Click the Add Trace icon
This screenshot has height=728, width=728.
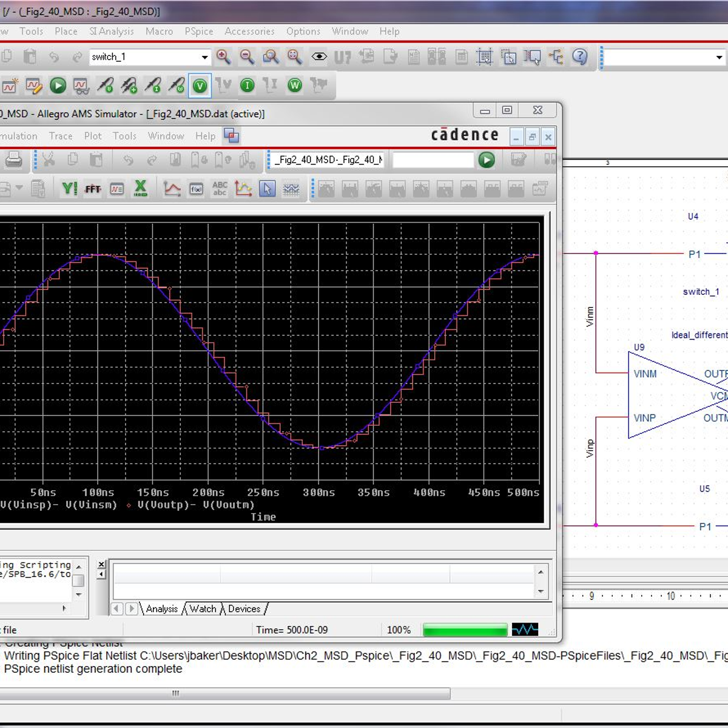coord(172,189)
